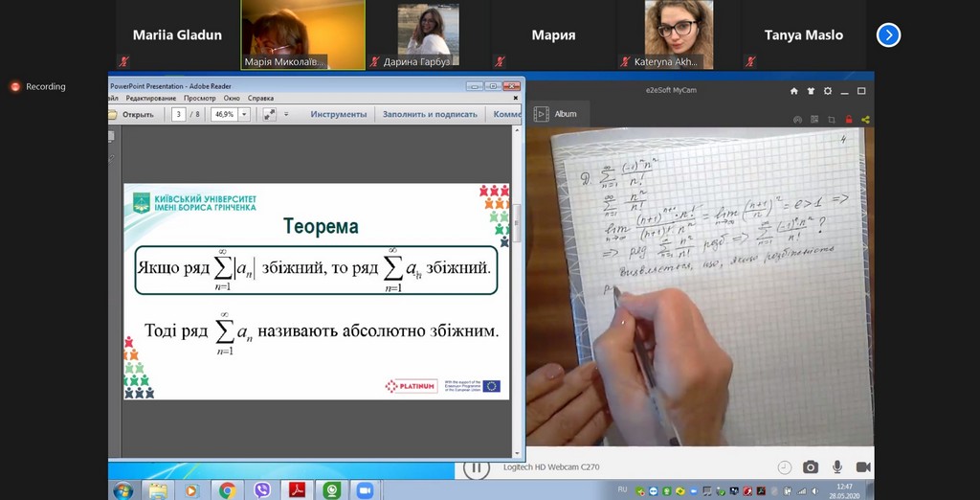The height and width of the screenshot is (500, 980).
Task: Open the MyCam home icon
Action: pyautogui.click(x=793, y=91)
